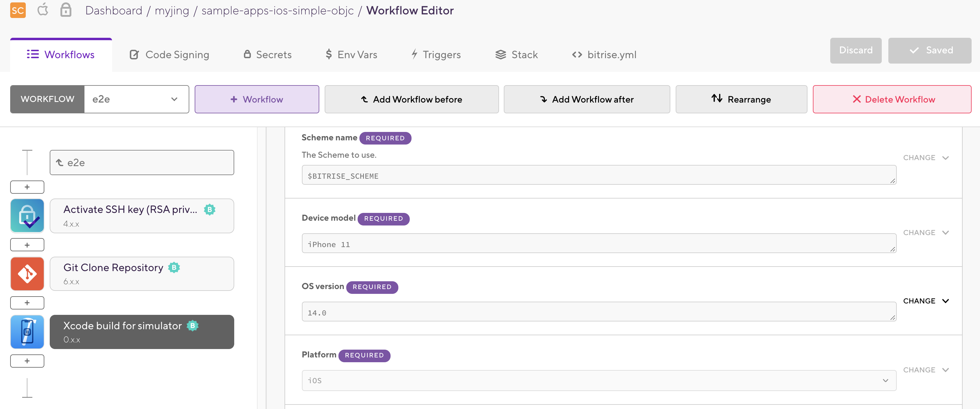The height and width of the screenshot is (409, 980).
Task: Add step using plus above Activate SSH key
Action: click(27, 187)
